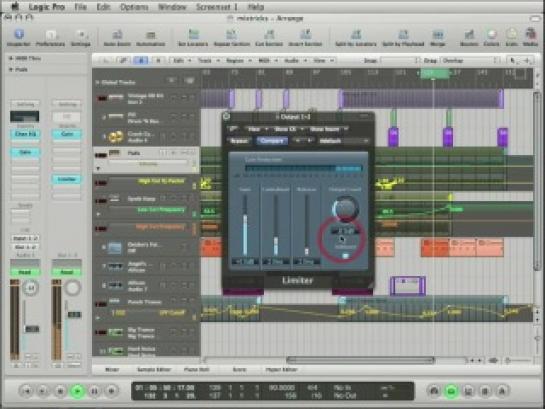Toggle the green Cycle mode button
Image resolution: width=545 pixels, height=409 pixels.
coord(451,391)
